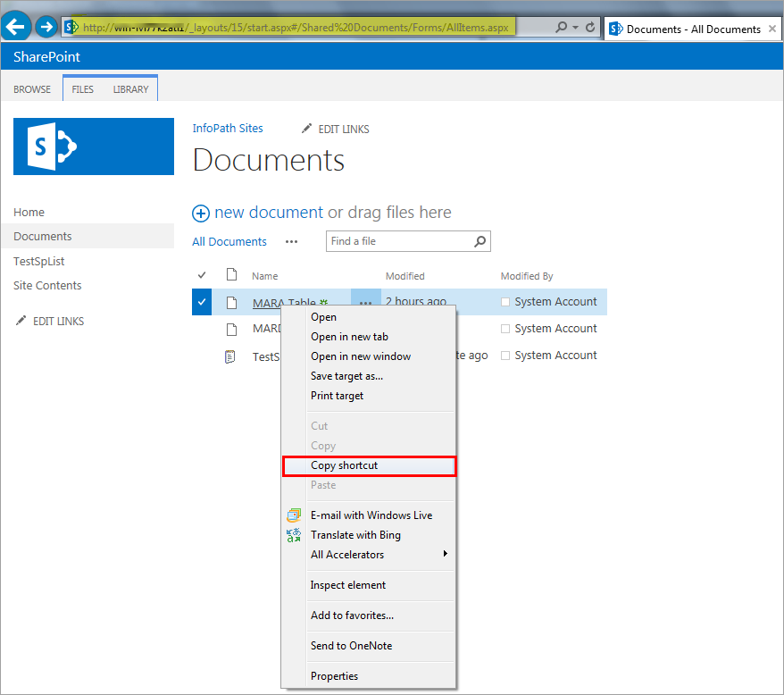Click the E-mail with Windows Live icon
This screenshot has width=784, height=695.
pos(294,515)
